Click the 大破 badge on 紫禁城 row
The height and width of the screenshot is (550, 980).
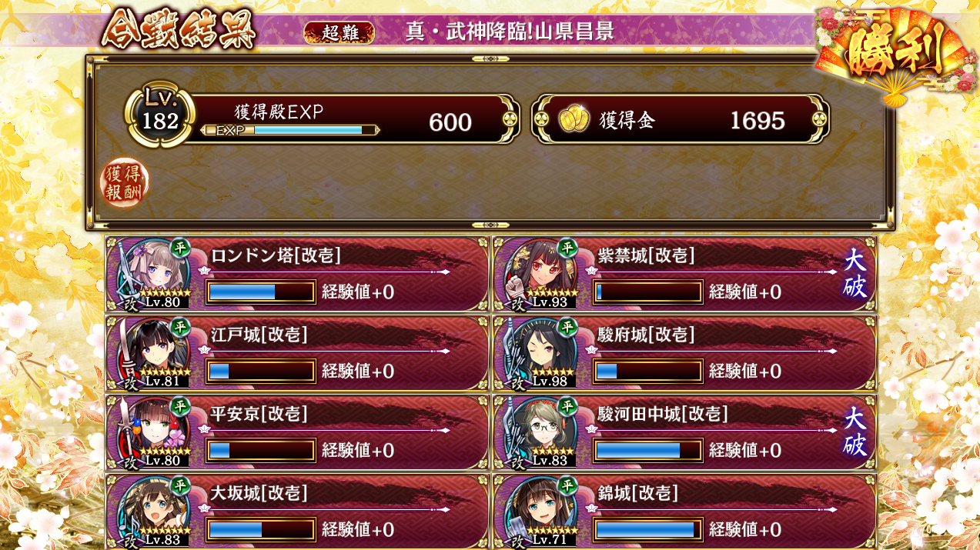855,273
